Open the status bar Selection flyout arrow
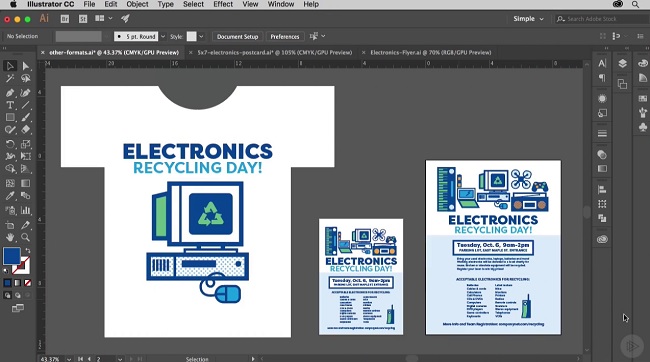650x362 pixels. [253, 359]
